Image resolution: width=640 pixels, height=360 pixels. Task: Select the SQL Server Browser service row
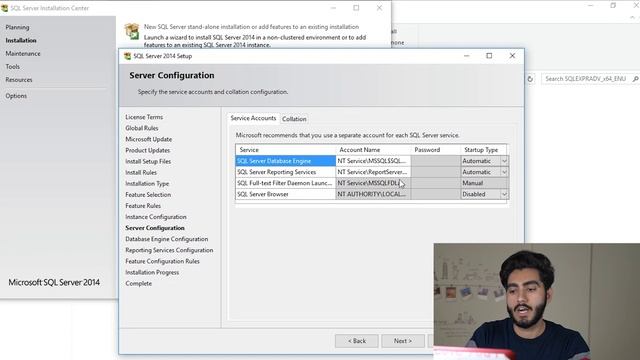coord(285,194)
